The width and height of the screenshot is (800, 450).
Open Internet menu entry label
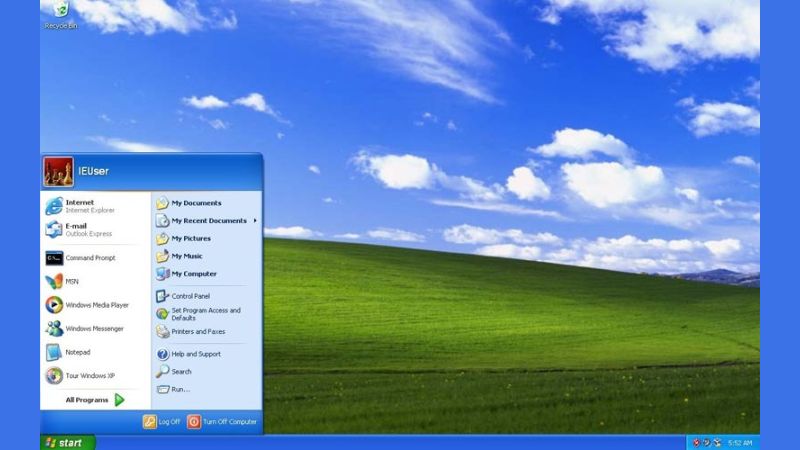80,203
